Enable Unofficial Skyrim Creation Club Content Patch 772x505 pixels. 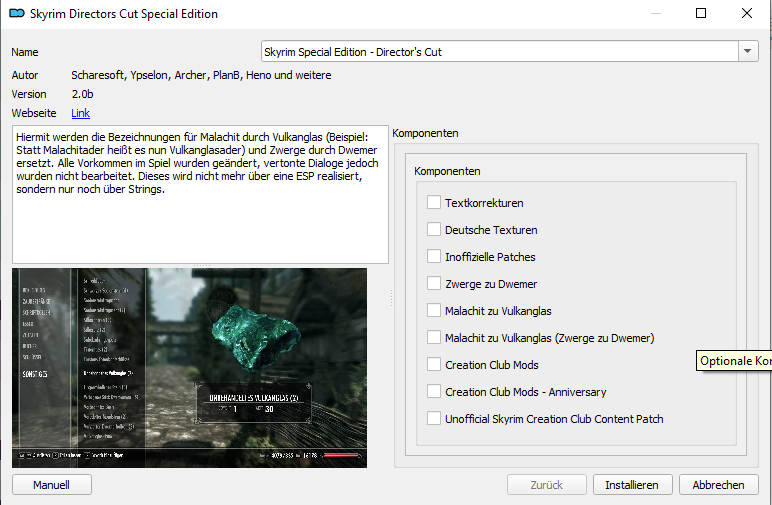coord(434,419)
